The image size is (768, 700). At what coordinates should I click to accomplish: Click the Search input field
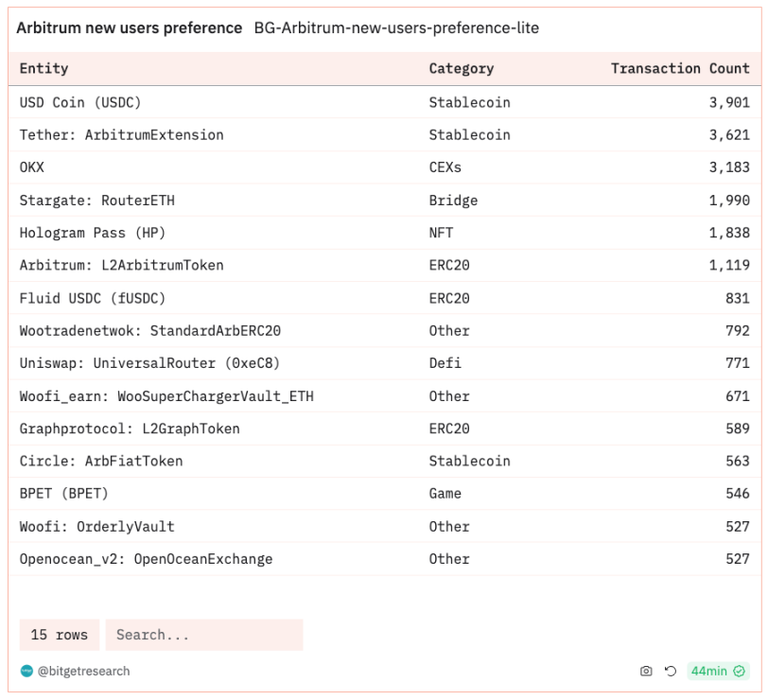[x=204, y=635]
